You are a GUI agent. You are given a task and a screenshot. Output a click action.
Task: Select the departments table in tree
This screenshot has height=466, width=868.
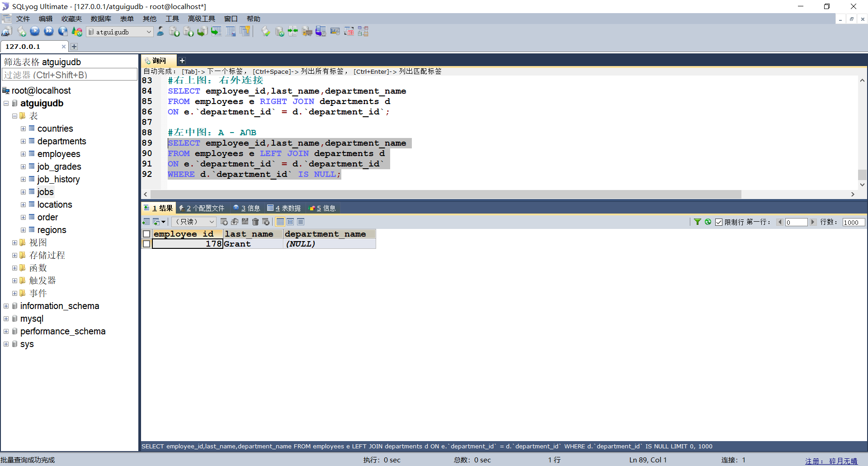point(61,142)
